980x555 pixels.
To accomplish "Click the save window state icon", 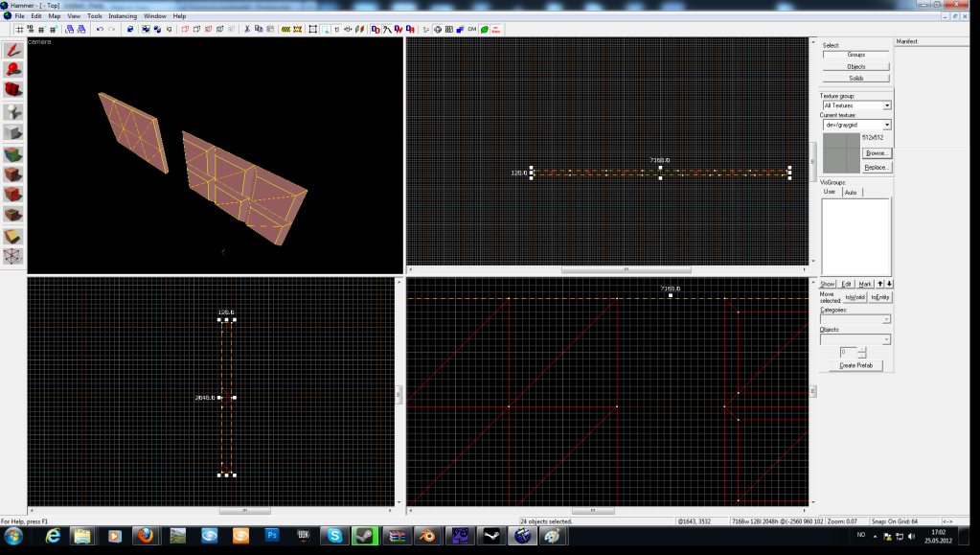I will pos(80,30).
